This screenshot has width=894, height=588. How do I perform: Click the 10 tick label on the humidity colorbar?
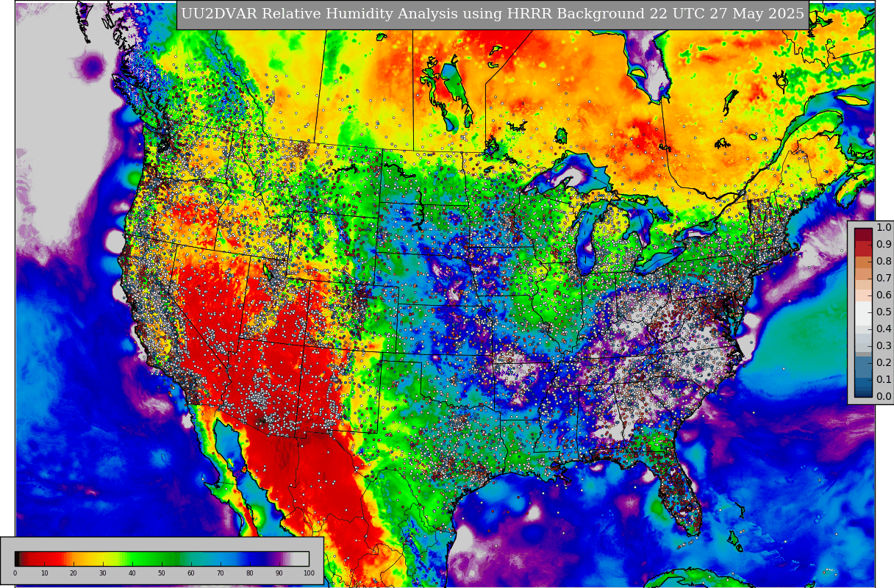(x=44, y=573)
